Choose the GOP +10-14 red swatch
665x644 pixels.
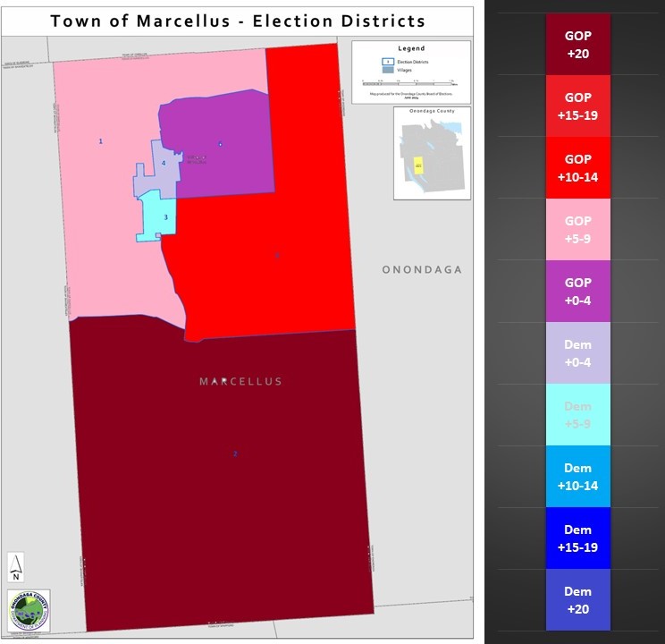(577, 167)
